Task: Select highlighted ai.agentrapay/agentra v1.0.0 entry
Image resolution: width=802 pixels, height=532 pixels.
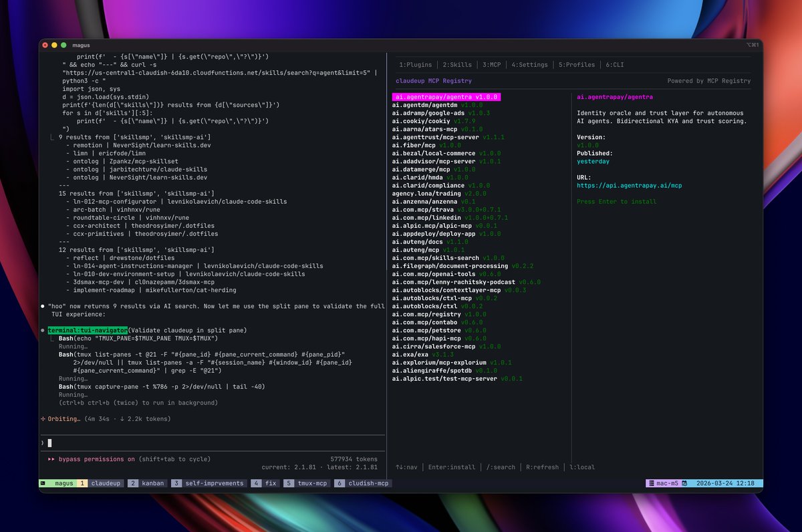Action: point(446,97)
